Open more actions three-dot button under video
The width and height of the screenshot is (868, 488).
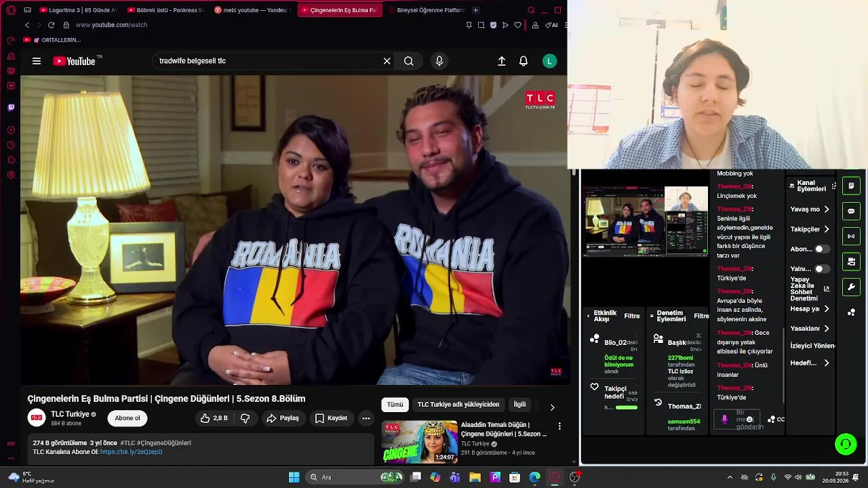point(366,418)
